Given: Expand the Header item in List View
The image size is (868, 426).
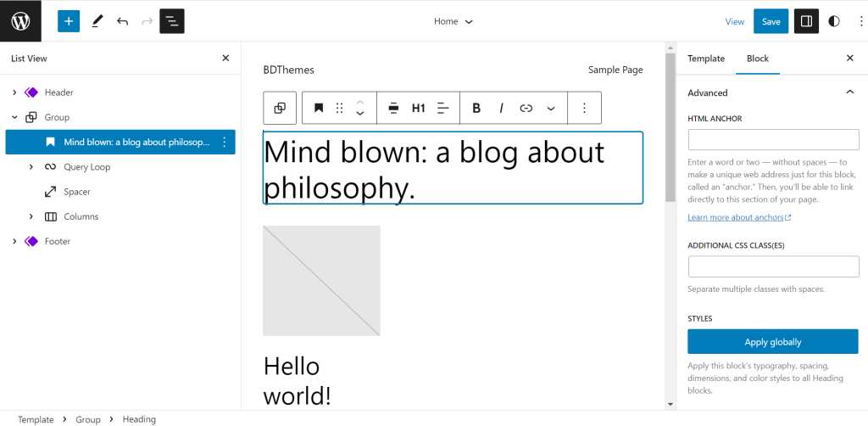Looking at the screenshot, I should (15, 92).
